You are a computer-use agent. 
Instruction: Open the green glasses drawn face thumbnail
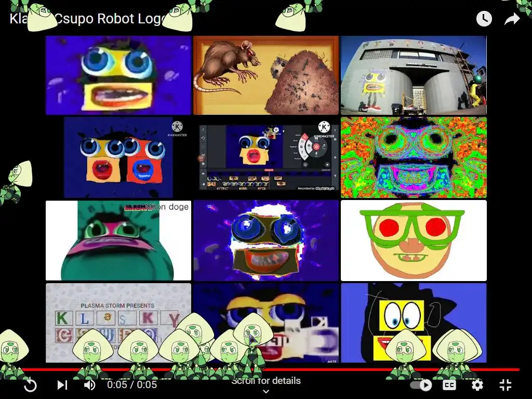click(414, 240)
